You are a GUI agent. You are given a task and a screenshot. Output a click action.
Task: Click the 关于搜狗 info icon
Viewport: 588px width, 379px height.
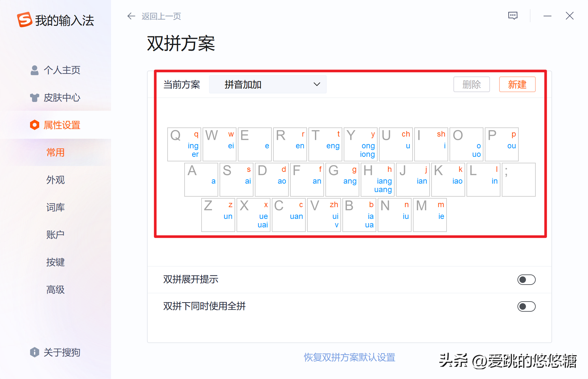tap(35, 352)
